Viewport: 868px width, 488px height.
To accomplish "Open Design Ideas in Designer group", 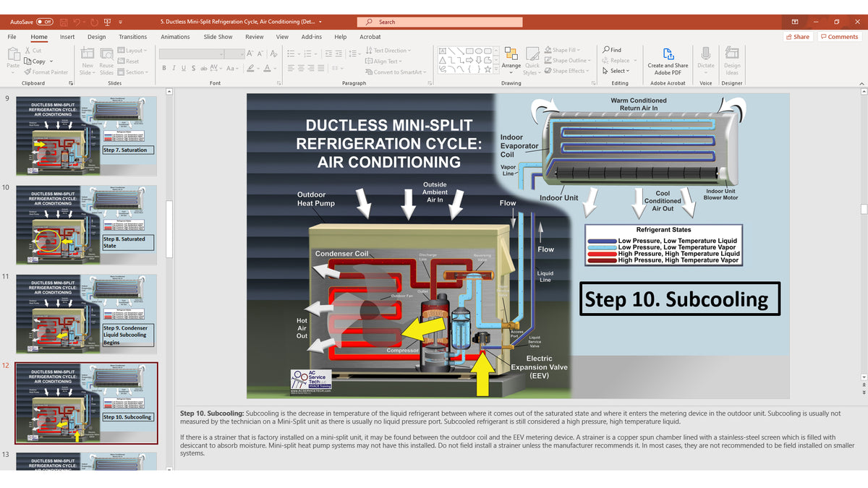I will (x=732, y=61).
